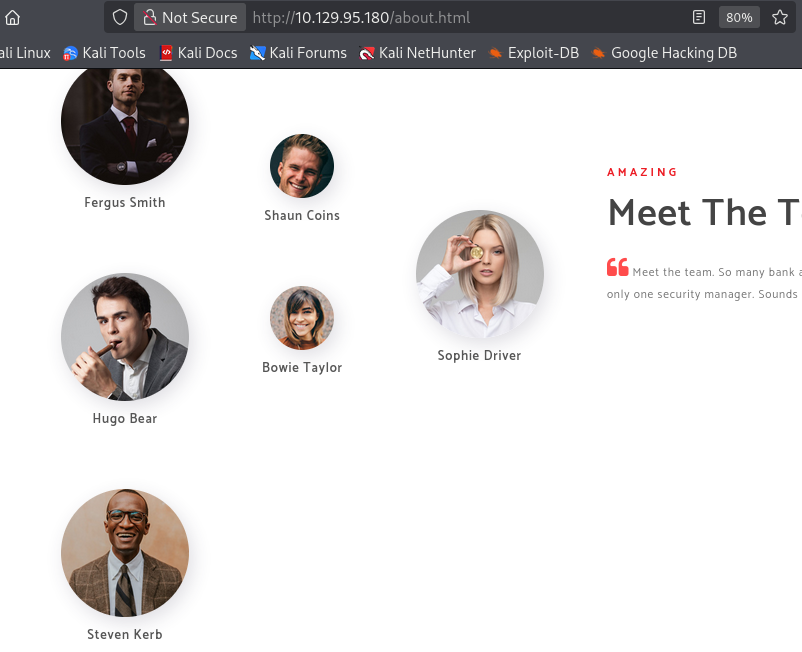This screenshot has height=652, width=802.
Task: Click the Firefox home icon
Action: click(x=12, y=17)
